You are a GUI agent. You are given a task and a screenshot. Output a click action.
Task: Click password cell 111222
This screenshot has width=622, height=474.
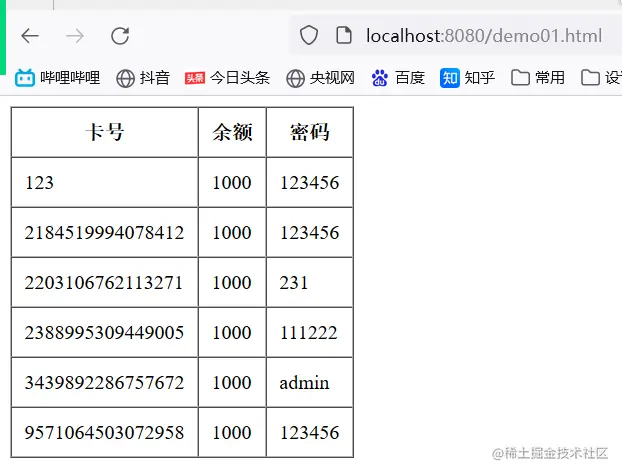309,332
